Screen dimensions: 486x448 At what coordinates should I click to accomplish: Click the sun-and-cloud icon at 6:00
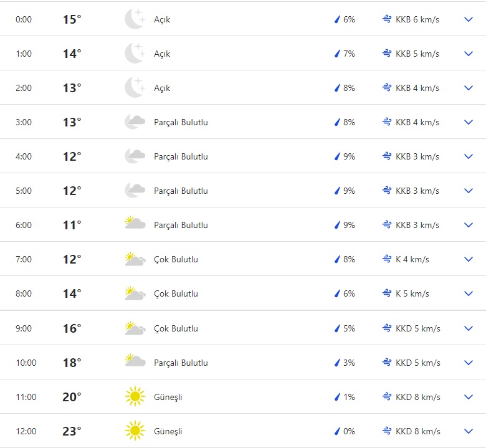(135, 225)
